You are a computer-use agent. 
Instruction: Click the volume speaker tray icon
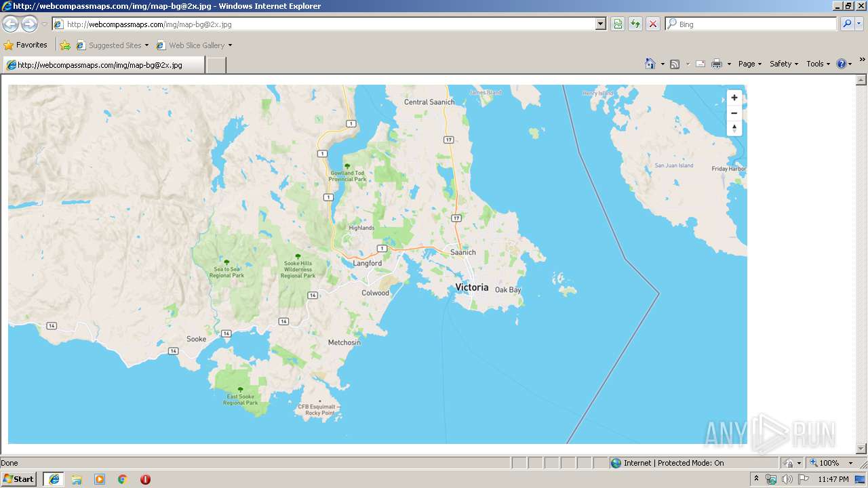(787, 479)
